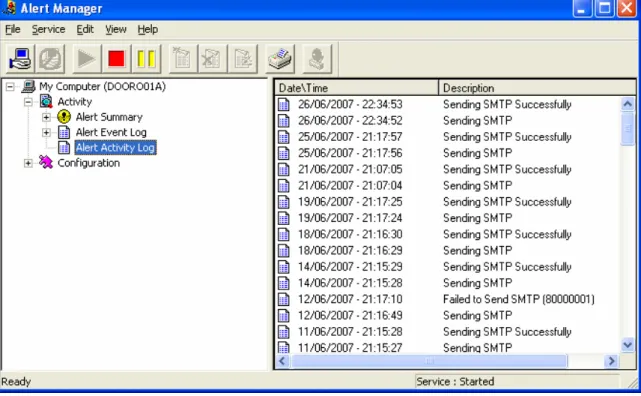Click the Alert Activity Log document icon
Viewport: 641px width, 396px height.
click(64, 147)
